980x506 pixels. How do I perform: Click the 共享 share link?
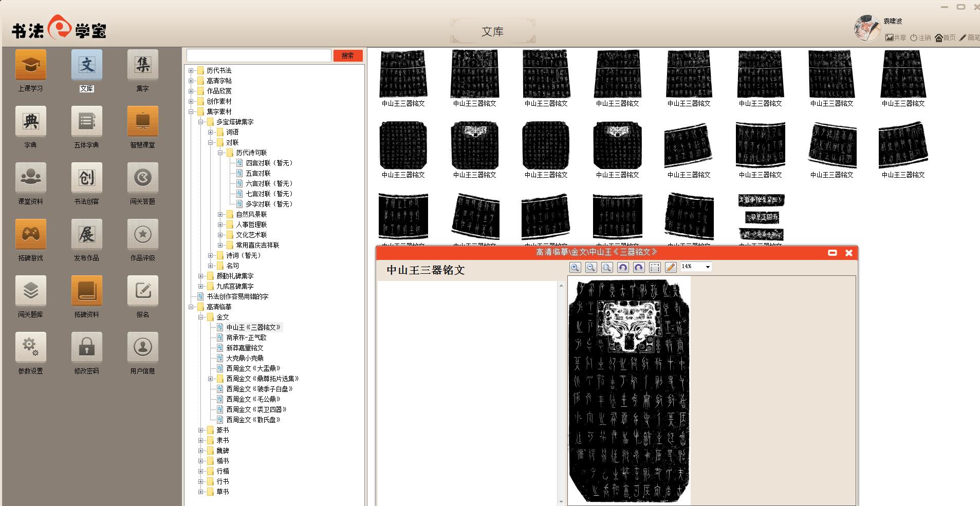[x=896, y=38]
